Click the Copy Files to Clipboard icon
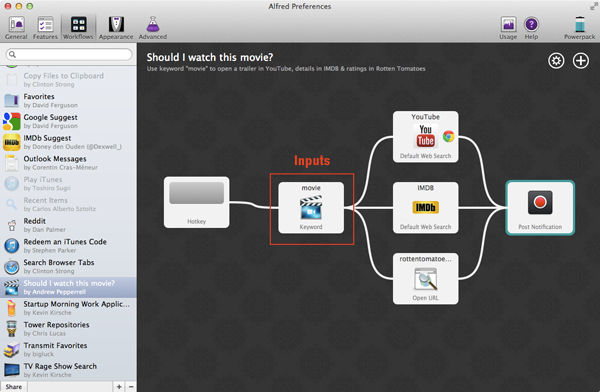The width and height of the screenshot is (600, 392). 11,80
